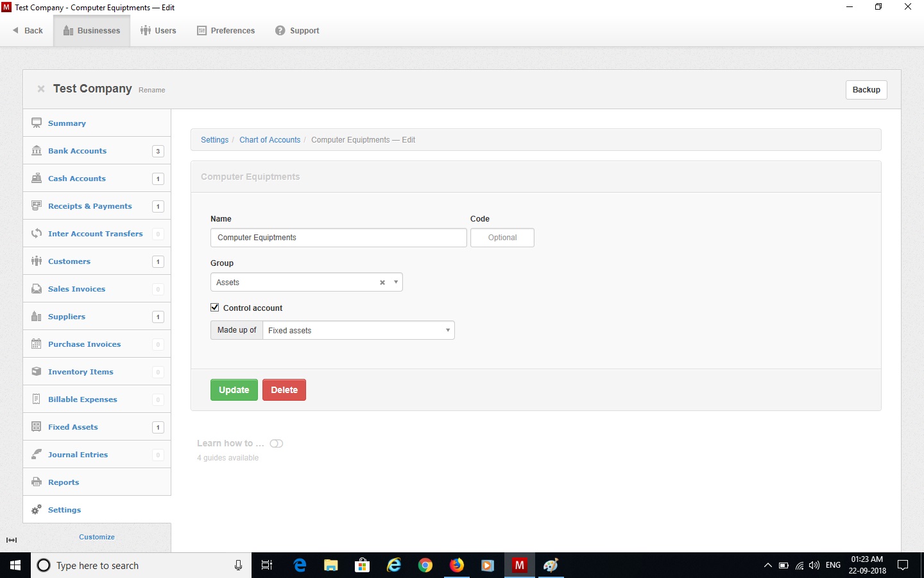Open Firefox from the taskbar
This screenshot has height=578, width=924.
pos(456,565)
